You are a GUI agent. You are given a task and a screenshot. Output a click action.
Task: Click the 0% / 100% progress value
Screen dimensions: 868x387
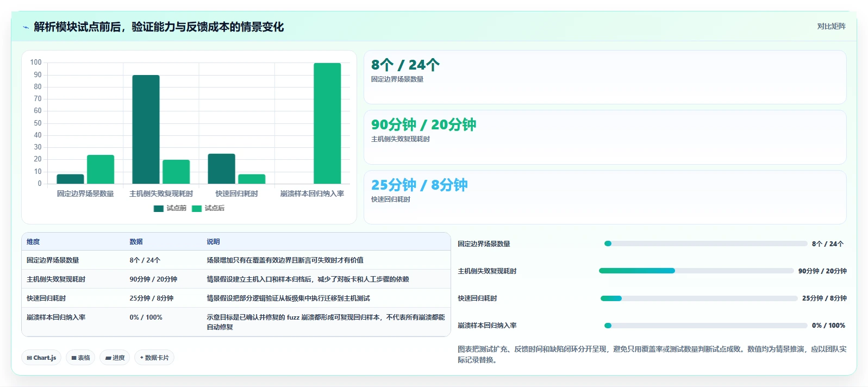pyautogui.click(x=828, y=326)
